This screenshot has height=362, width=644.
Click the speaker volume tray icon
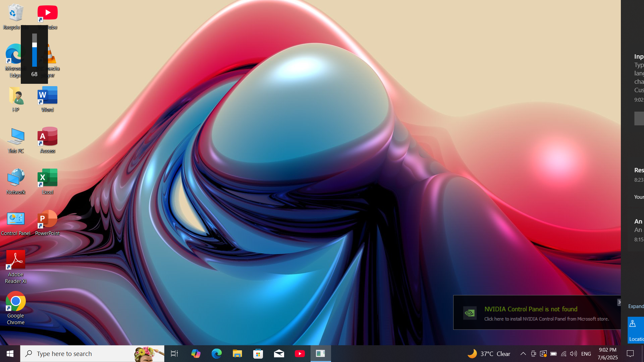click(574, 354)
